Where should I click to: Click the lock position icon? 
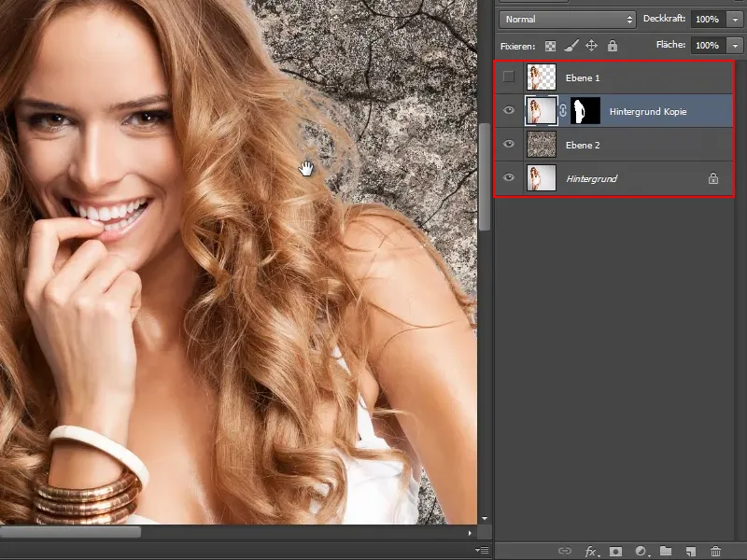click(x=591, y=45)
